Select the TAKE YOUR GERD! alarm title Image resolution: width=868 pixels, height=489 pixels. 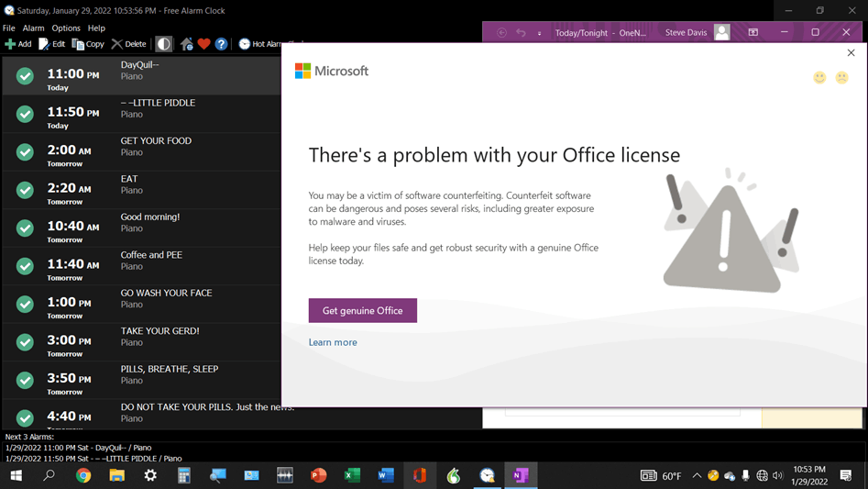coord(160,330)
